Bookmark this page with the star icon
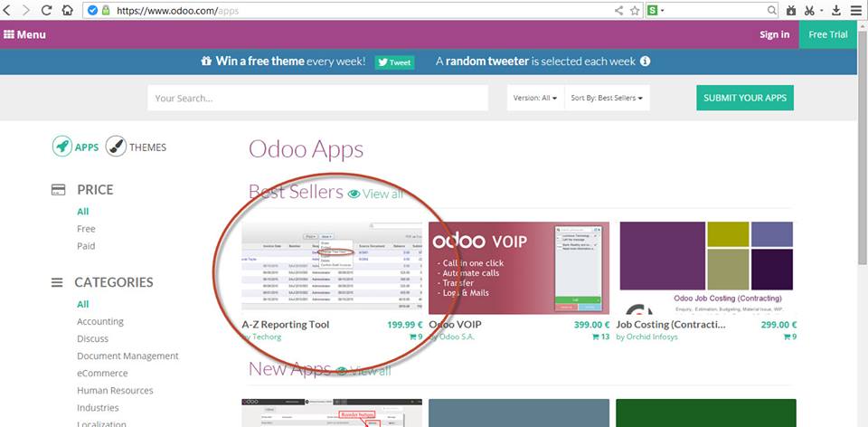The width and height of the screenshot is (868, 427). pos(635,10)
